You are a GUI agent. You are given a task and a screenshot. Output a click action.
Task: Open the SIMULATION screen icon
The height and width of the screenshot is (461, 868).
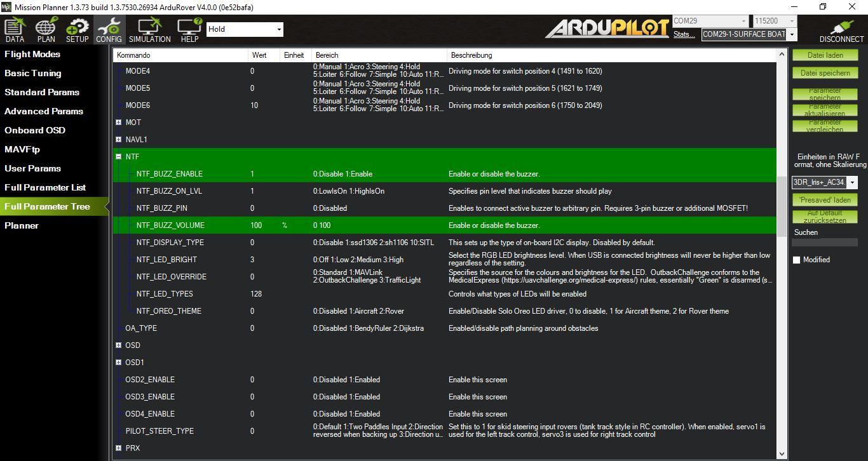coord(150,30)
